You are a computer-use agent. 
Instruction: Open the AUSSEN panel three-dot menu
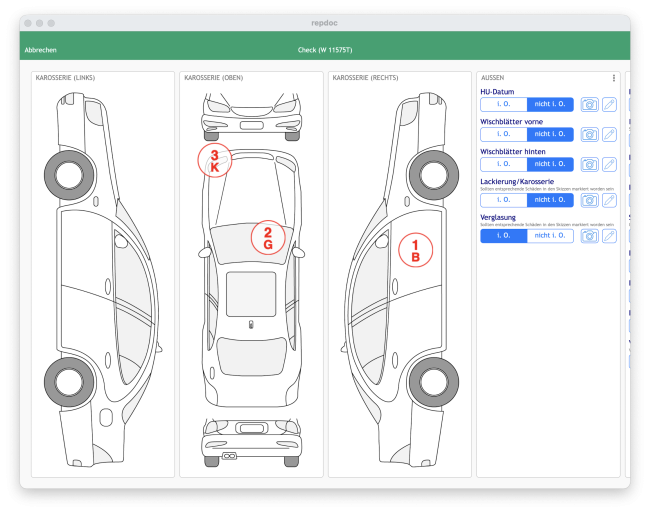[613, 78]
